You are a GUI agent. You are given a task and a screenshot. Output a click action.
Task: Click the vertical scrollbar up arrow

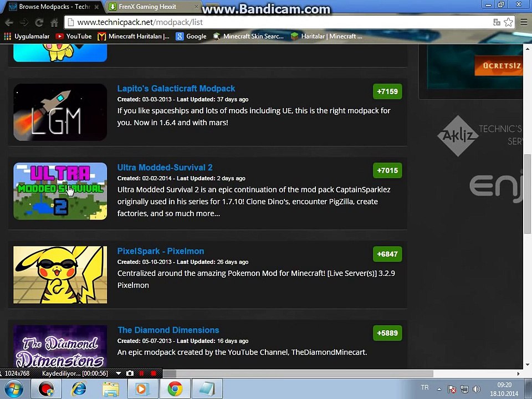(527, 49)
